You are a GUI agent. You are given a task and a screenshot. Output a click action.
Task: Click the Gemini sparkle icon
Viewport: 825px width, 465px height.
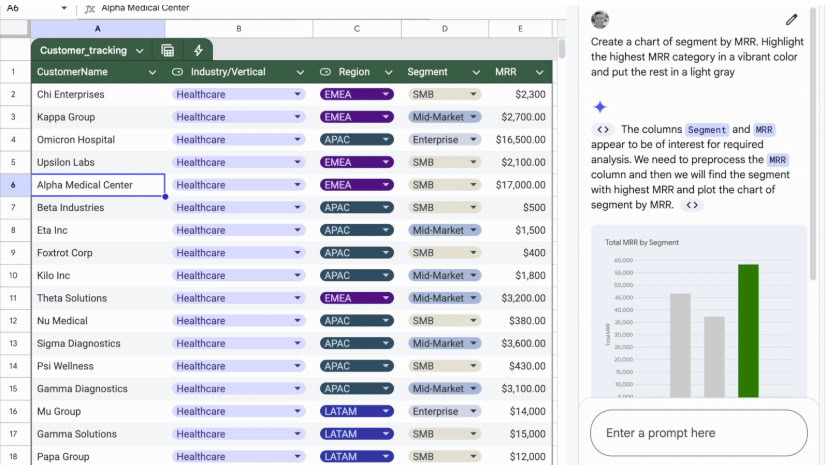tap(600, 107)
